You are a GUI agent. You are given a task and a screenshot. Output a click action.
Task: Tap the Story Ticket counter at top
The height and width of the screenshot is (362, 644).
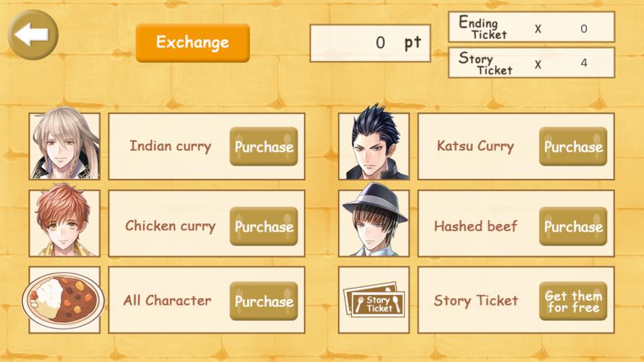click(x=531, y=62)
